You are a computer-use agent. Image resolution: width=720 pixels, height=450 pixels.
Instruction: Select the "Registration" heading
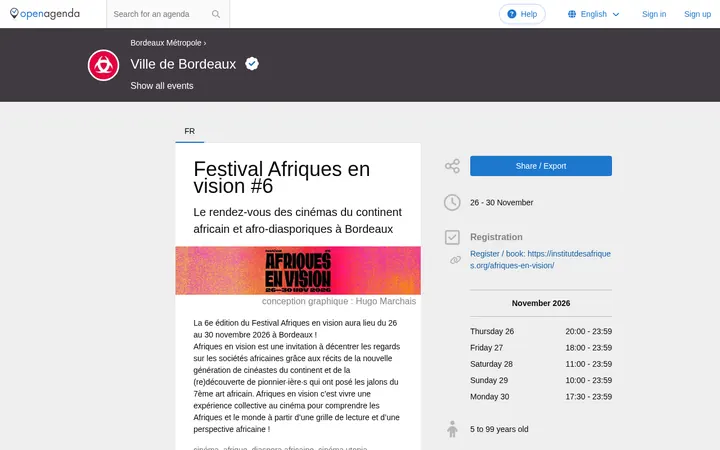pos(496,237)
